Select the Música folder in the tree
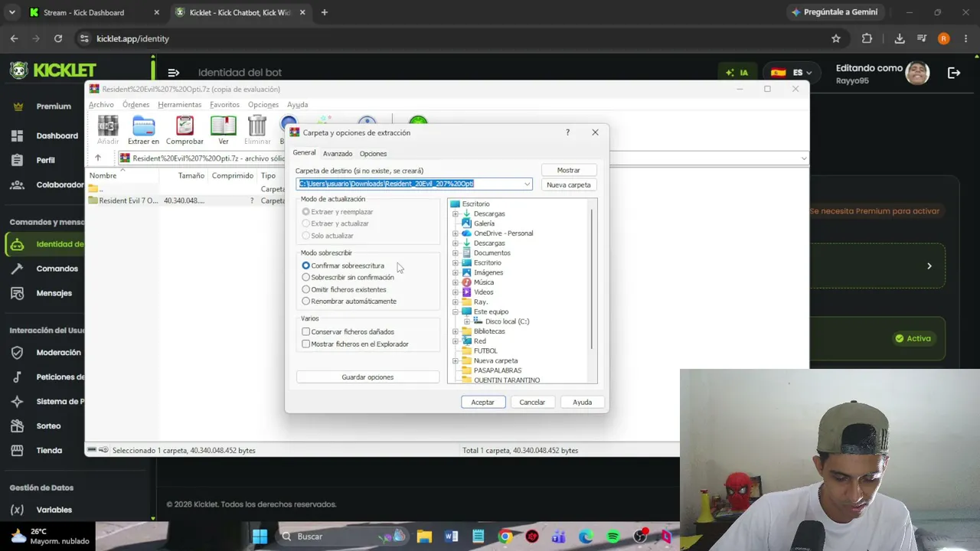This screenshot has height=551, width=980. pyautogui.click(x=484, y=282)
